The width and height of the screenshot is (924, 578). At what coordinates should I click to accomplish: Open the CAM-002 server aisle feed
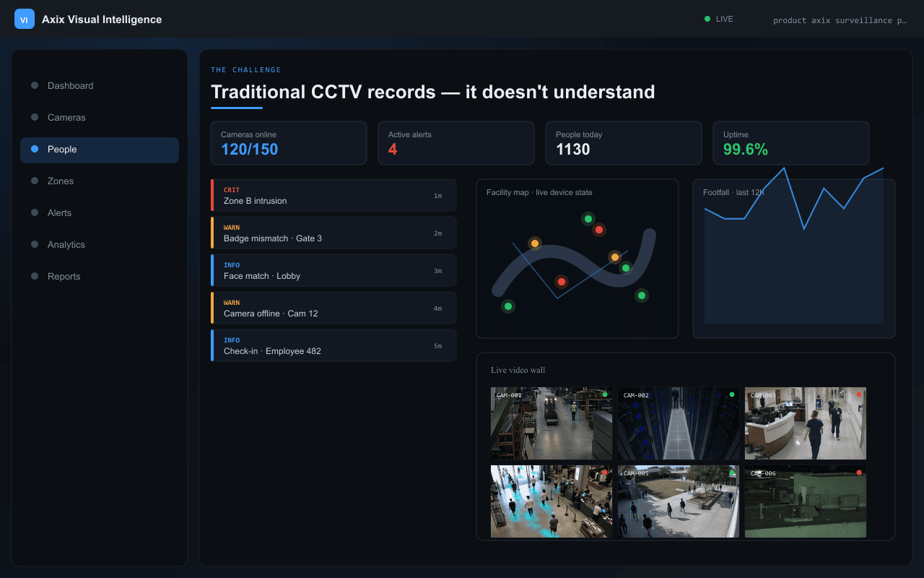679,423
